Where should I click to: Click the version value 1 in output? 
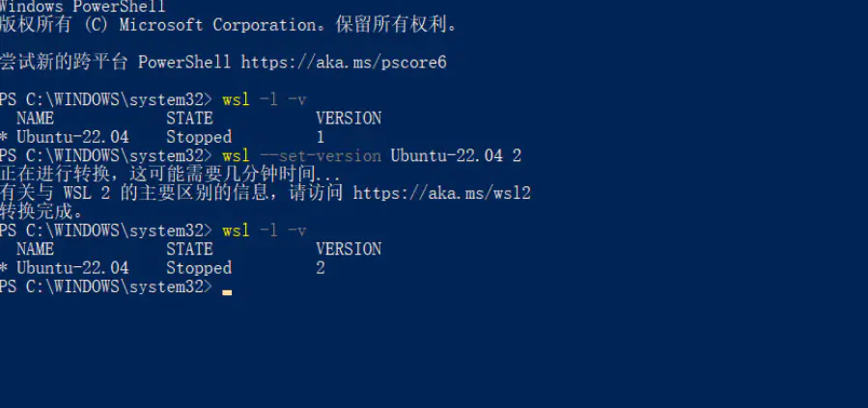pyautogui.click(x=320, y=137)
